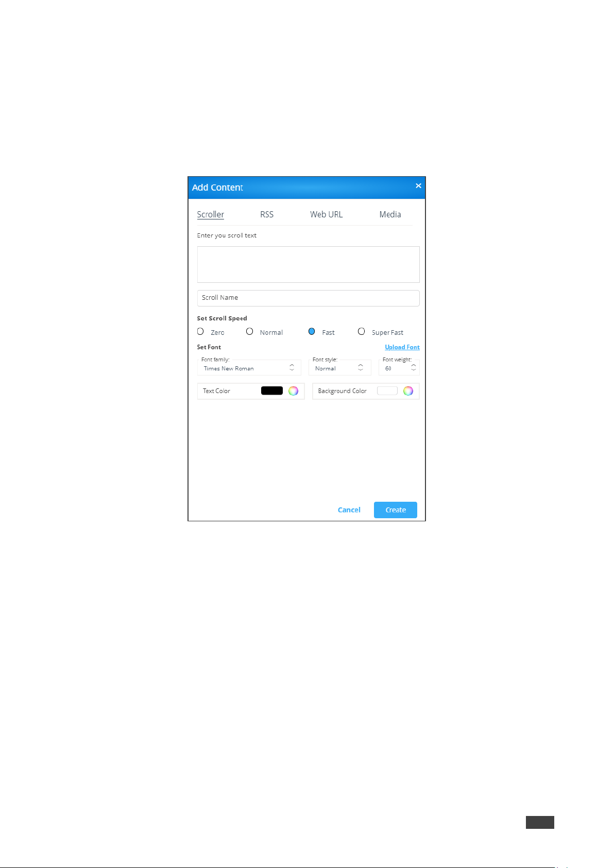Open the Font weight dropdown
This screenshot has height=868, width=614.
coord(399,368)
